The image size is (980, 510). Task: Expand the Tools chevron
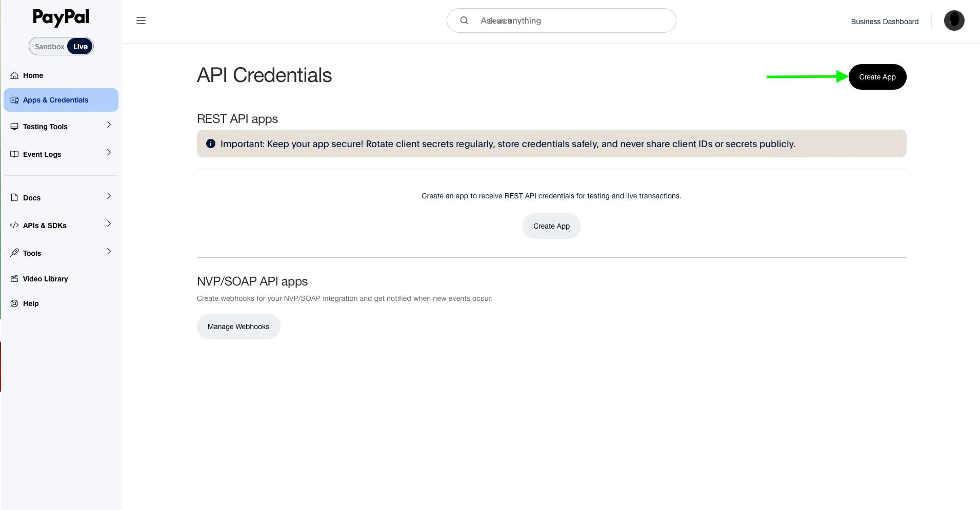pyautogui.click(x=109, y=252)
